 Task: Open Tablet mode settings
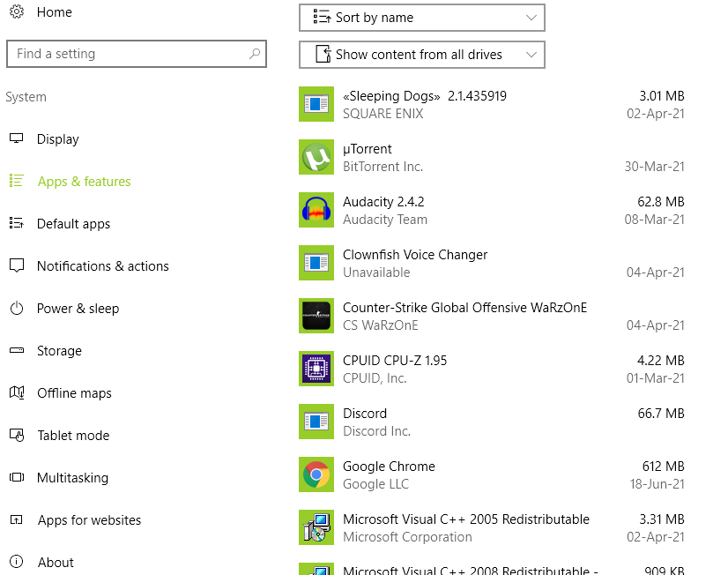point(73,435)
